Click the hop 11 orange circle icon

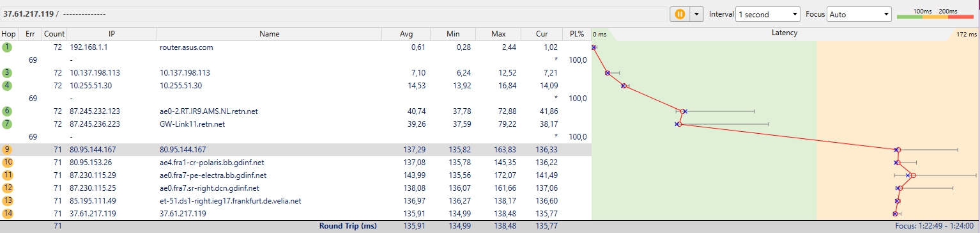pos(8,175)
